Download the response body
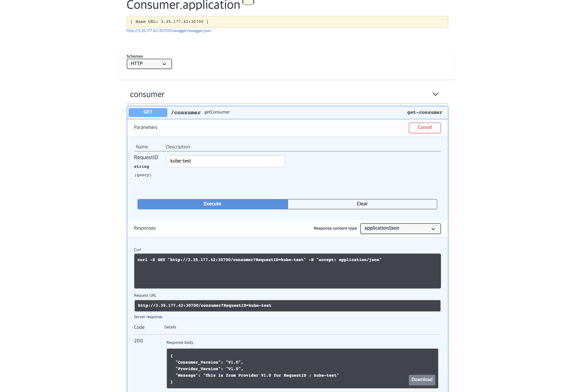The height and width of the screenshot is (392, 564). (422, 379)
